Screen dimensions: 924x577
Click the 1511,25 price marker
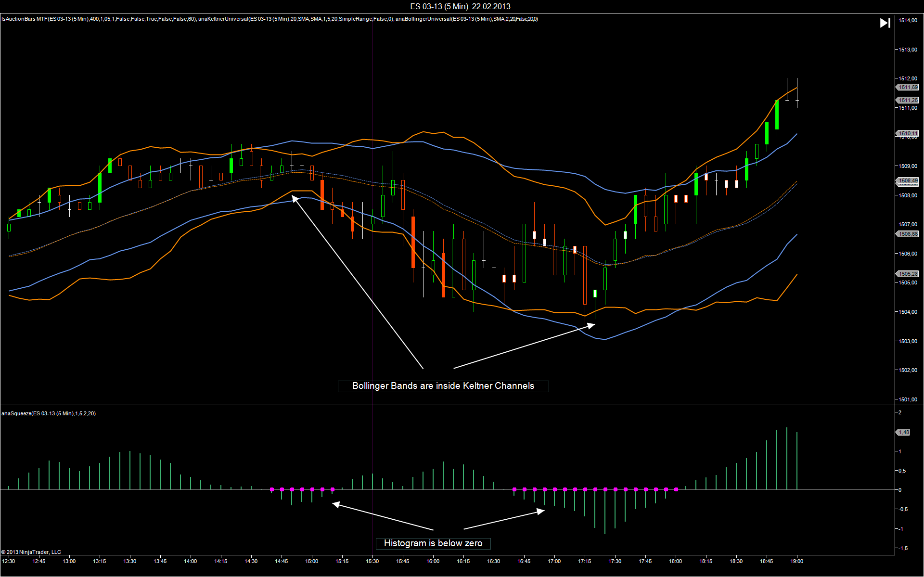(x=908, y=100)
